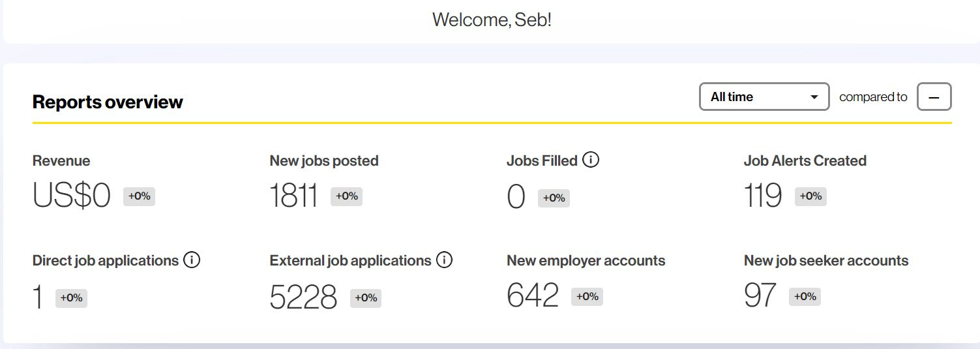Click the Jobs Filled +0% badge
980x349 pixels.
point(554,198)
